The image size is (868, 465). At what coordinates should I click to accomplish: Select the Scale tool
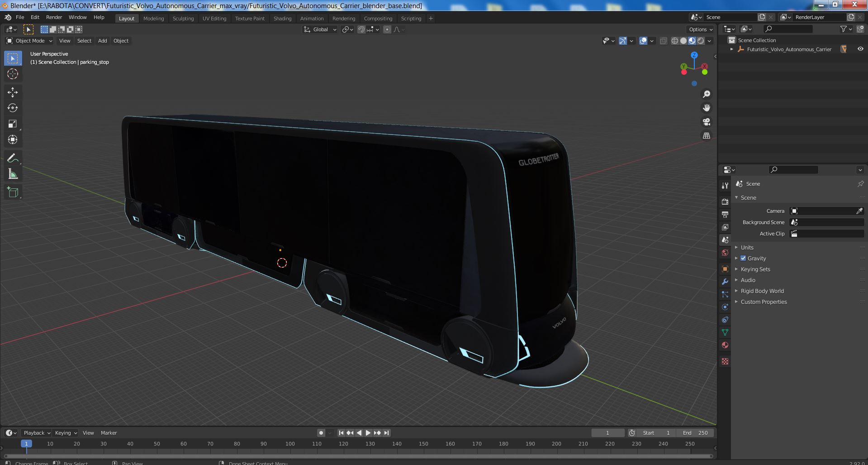[x=13, y=124]
